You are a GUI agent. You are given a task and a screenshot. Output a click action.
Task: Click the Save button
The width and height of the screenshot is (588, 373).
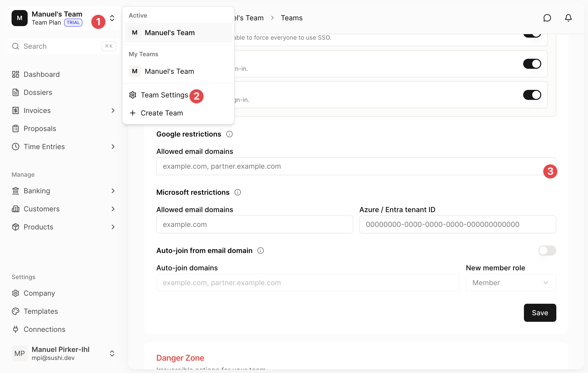(540, 313)
